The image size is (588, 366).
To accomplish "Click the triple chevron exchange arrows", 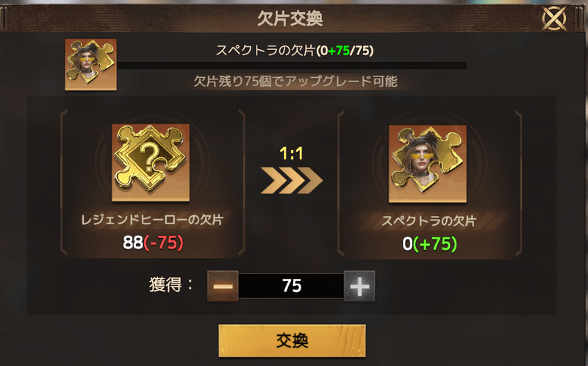I will [x=291, y=180].
